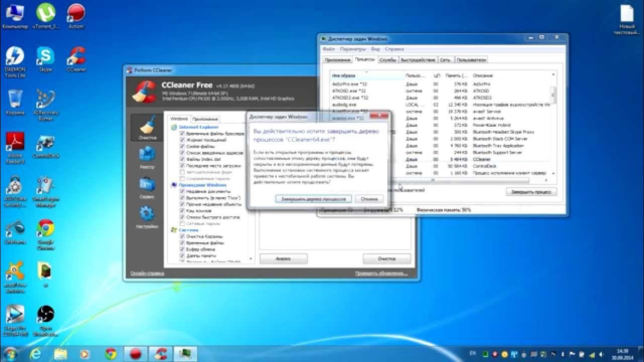Open the Google Chrome desktop shortcut
The width and height of the screenshot is (644, 362).
[x=46, y=235]
